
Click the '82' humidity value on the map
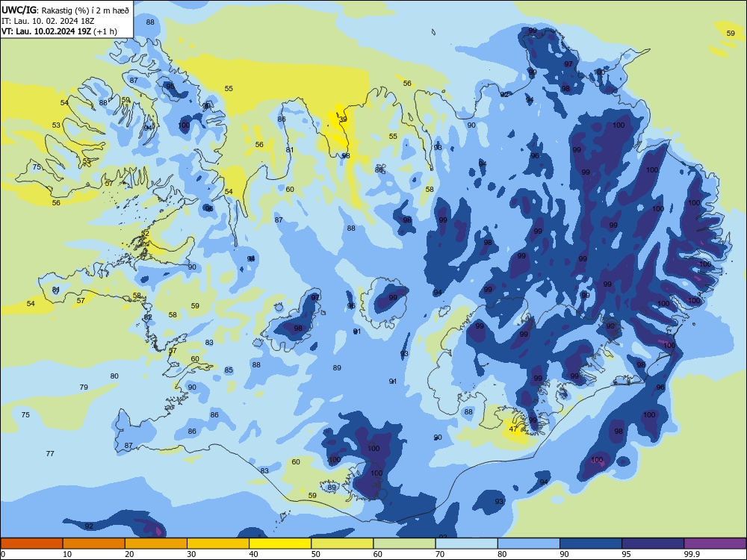[x=148, y=317]
